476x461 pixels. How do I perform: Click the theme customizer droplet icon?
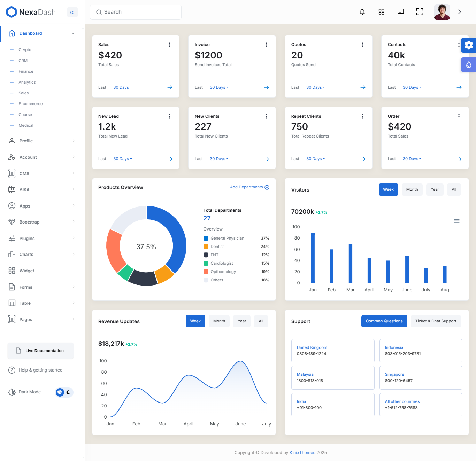(x=469, y=65)
